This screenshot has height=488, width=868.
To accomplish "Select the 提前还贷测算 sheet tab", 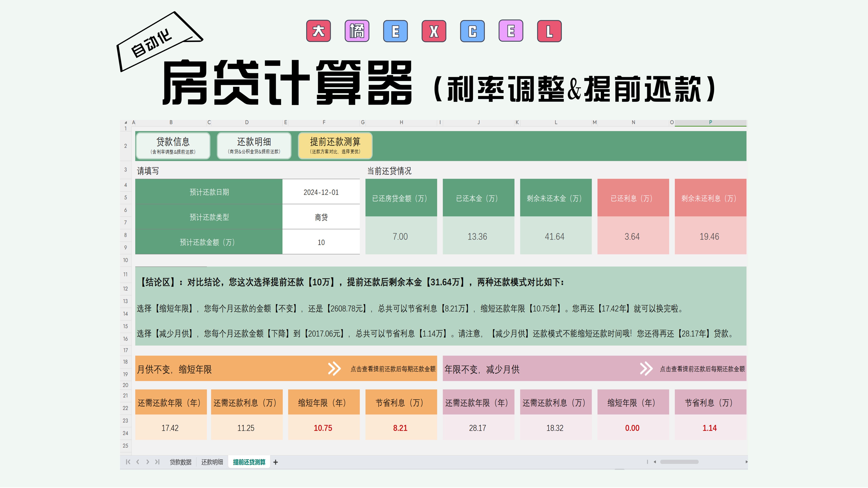I will click(x=249, y=462).
